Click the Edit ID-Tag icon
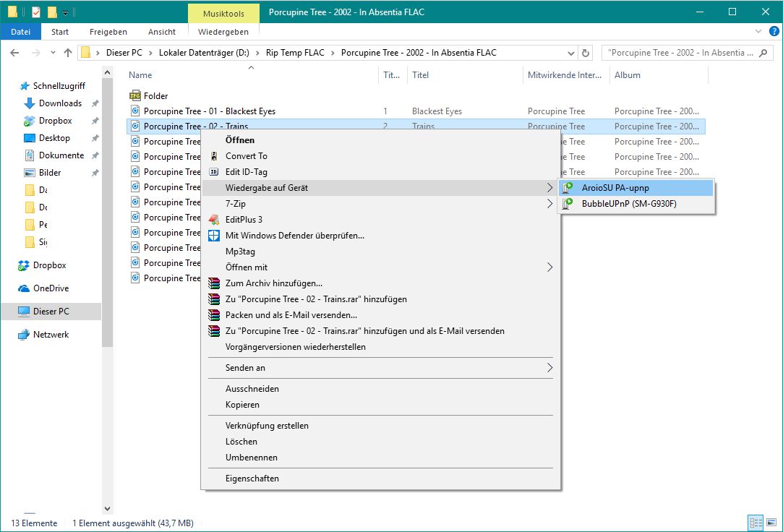 [214, 172]
